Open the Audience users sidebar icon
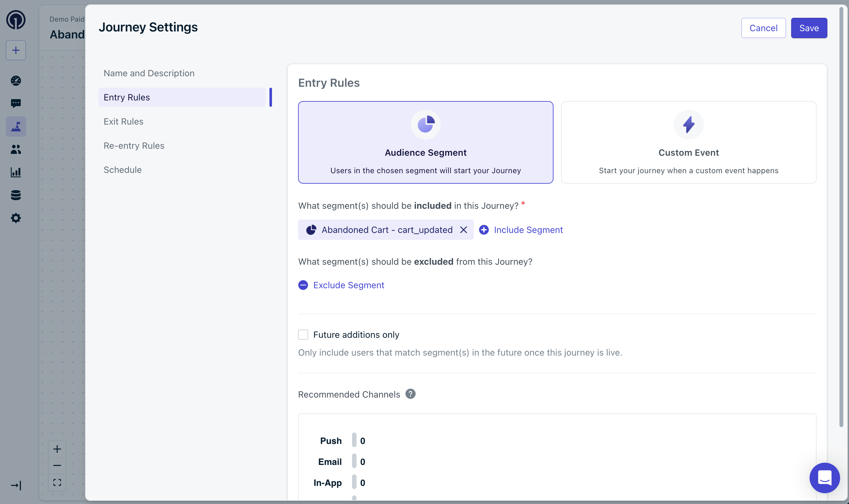This screenshot has width=849, height=504. [16, 149]
